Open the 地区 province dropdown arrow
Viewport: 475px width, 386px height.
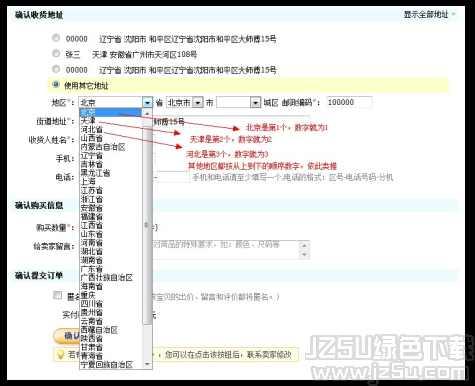click(x=147, y=102)
